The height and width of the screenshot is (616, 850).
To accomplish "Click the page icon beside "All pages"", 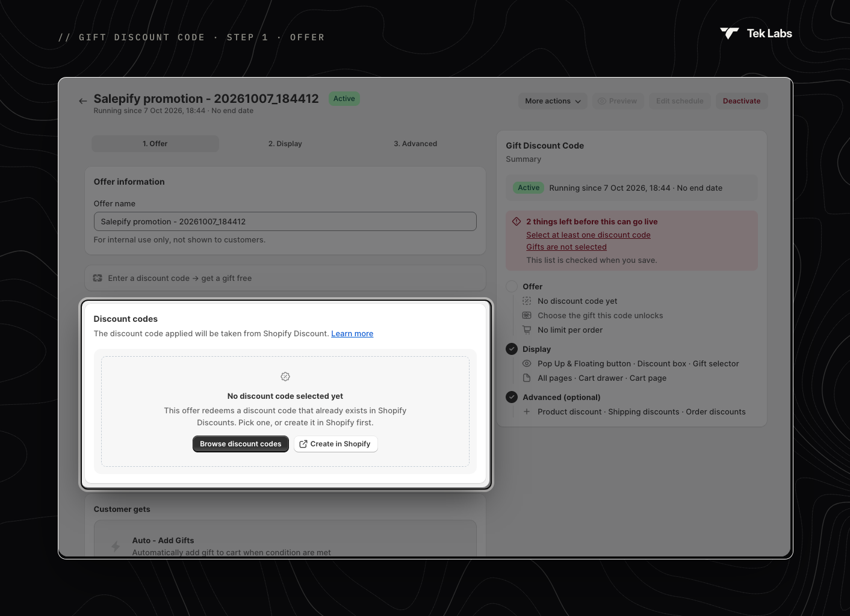I will (527, 378).
